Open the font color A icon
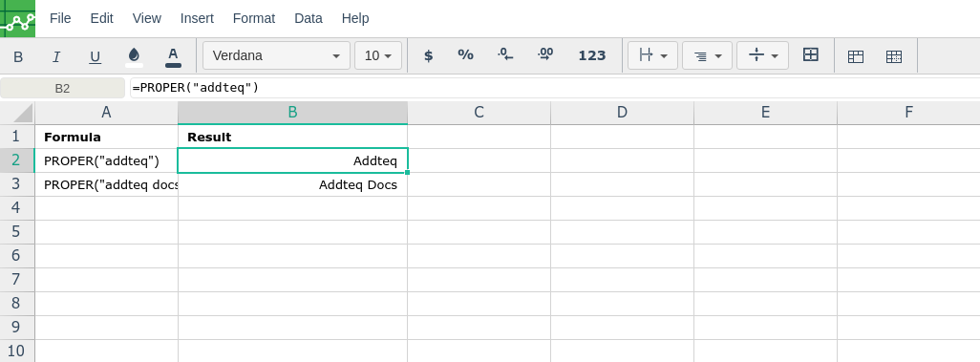Screen dimensions: 980x362 click(x=173, y=56)
